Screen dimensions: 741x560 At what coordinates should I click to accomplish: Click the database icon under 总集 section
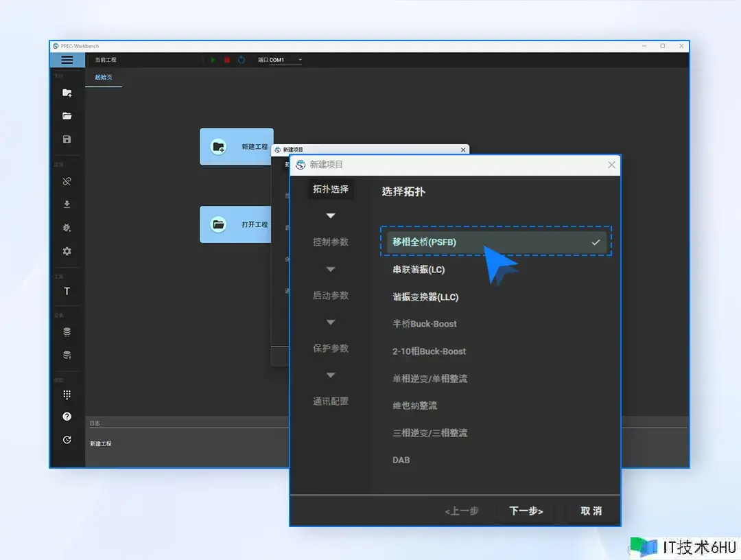point(67,331)
